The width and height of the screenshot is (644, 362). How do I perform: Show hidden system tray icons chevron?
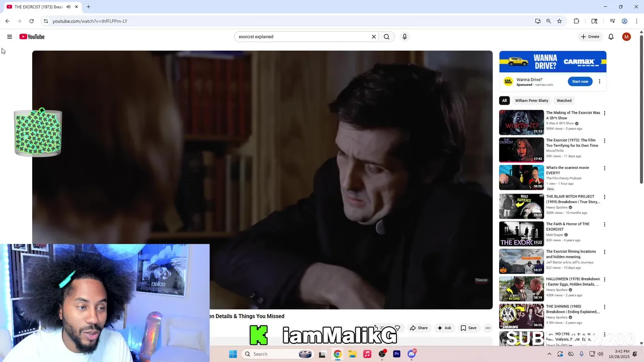tap(549, 354)
